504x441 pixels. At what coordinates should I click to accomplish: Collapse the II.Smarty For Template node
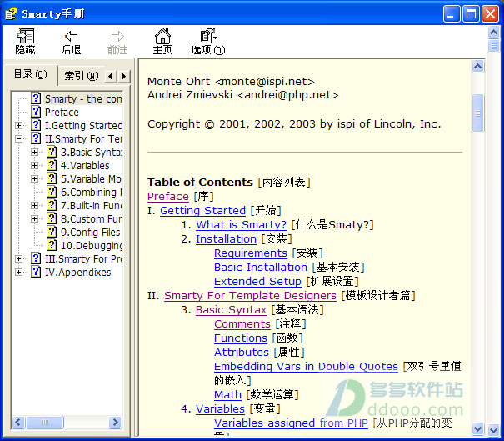pyautogui.click(x=19, y=139)
